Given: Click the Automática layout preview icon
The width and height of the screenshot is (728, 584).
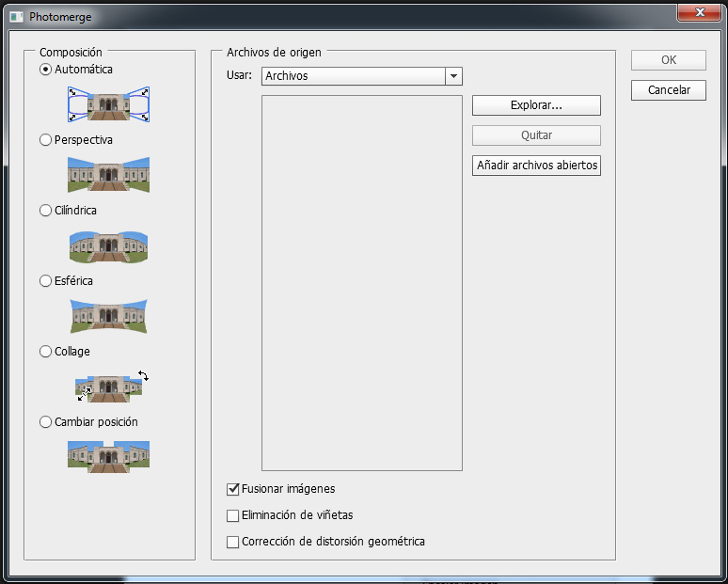Looking at the screenshot, I should tap(108, 104).
